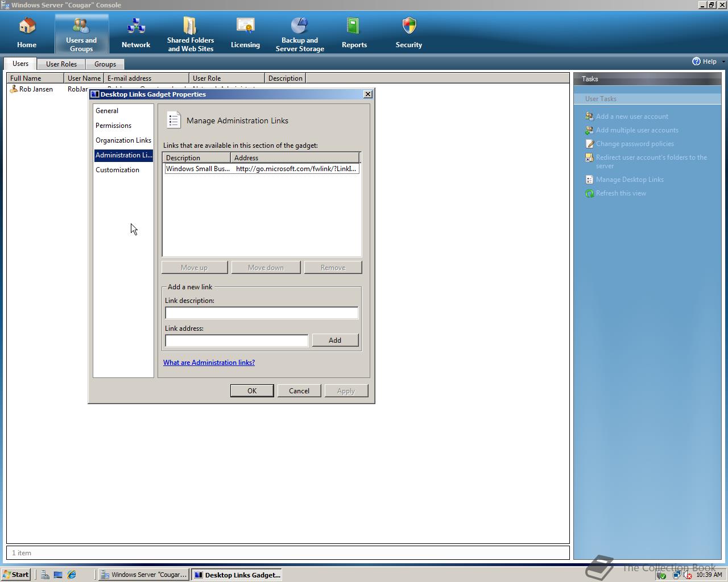Select General in the properties dialog
728x582 pixels.
click(x=107, y=111)
